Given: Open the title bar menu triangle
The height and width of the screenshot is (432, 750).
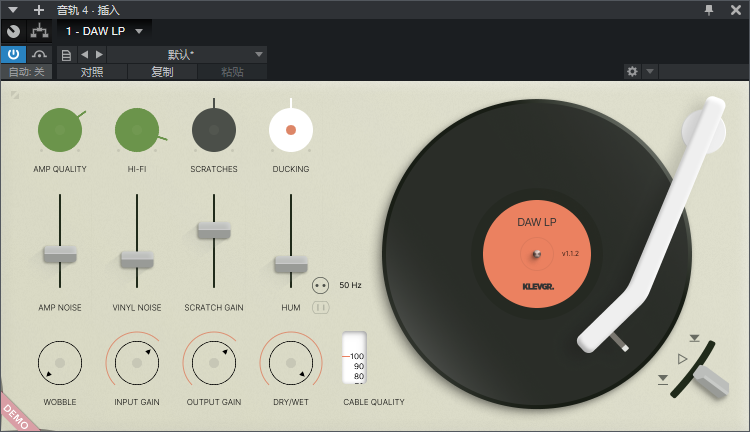Looking at the screenshot, I should click(x=13, y=10).
